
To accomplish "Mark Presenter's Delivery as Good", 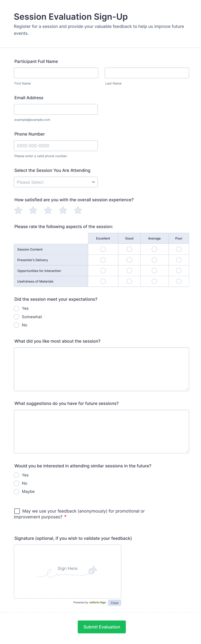I will (129, 260).
